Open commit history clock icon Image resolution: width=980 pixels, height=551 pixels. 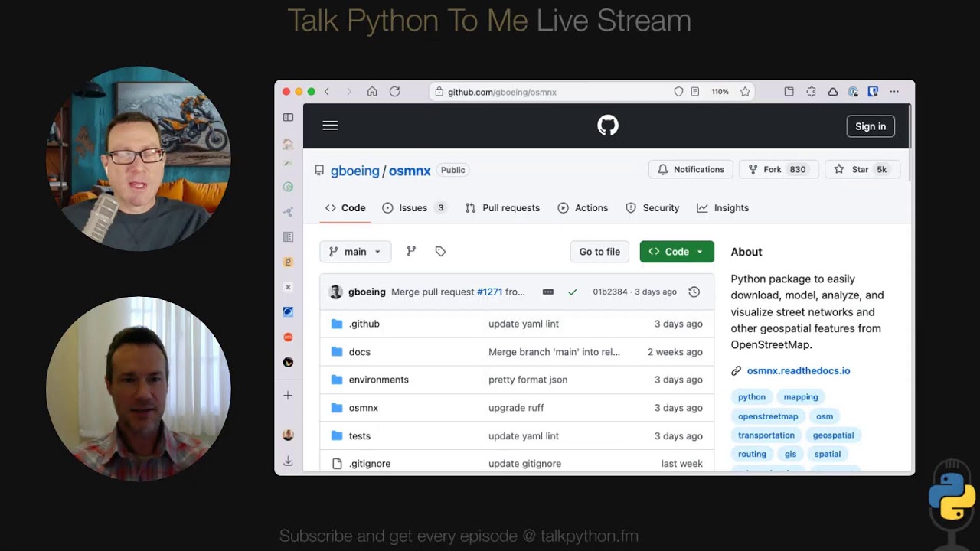pyautogui.click(x=694, y=292)
